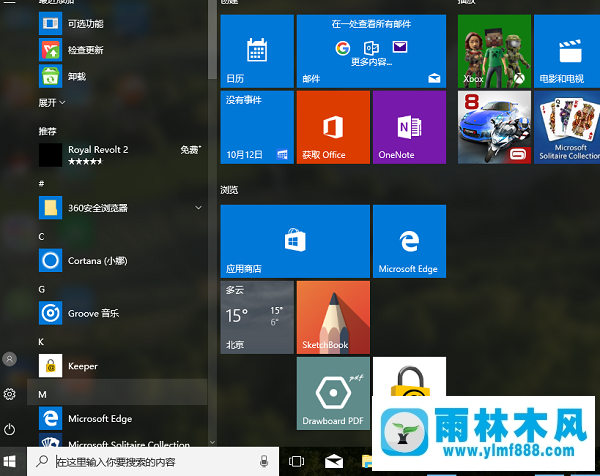Open the Xbox tile
This screenshot has height=476, width=600.
click(x=494, y=51)
